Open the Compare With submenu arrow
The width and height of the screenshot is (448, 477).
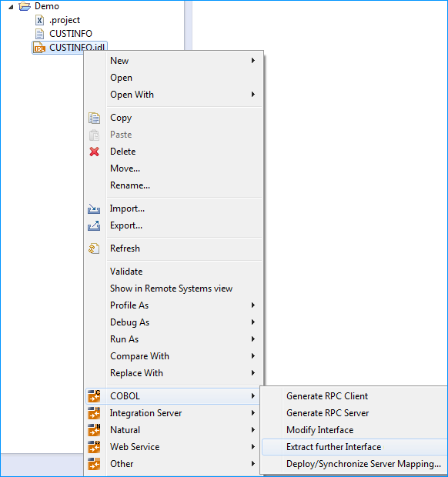tap(253, 356)
